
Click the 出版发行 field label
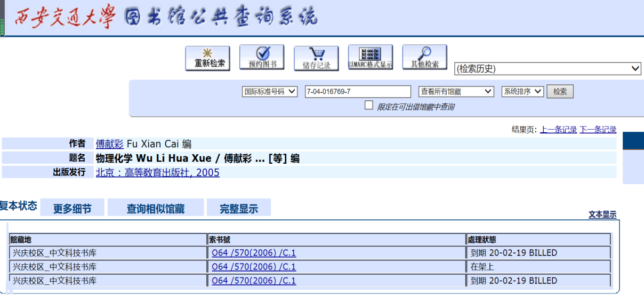[x=69, y=172]
